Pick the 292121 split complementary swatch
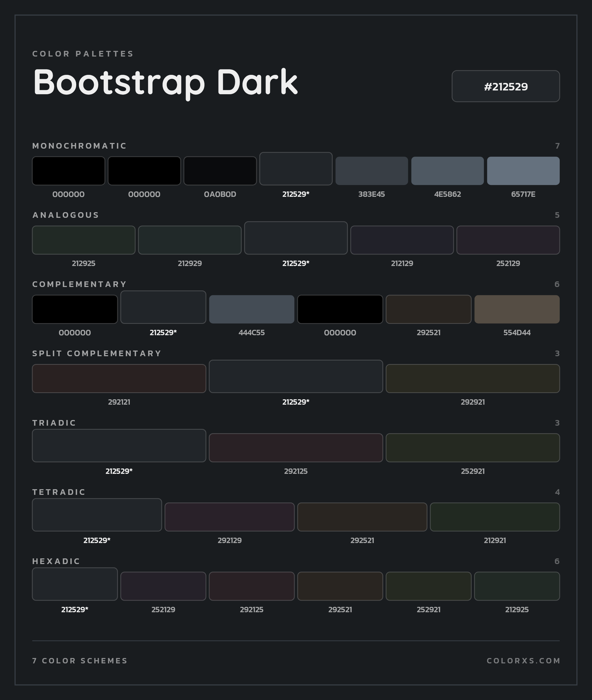The height and width of the screenshot is (700, 592). (x=119, y=378)
